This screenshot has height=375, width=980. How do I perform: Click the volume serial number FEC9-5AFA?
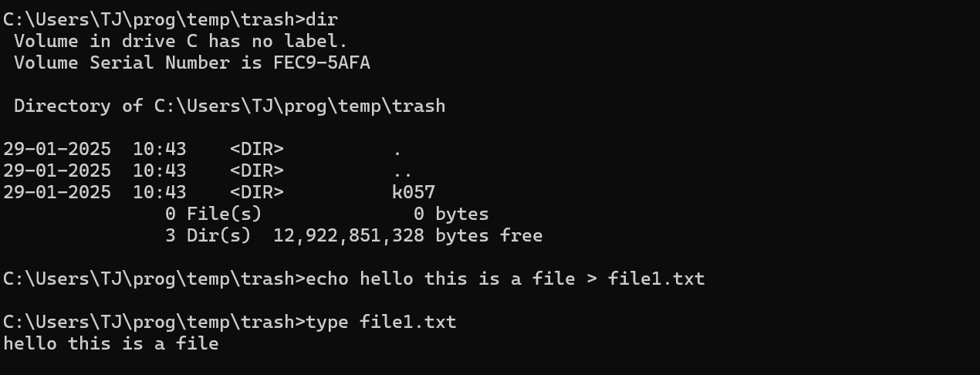(322, 62)
